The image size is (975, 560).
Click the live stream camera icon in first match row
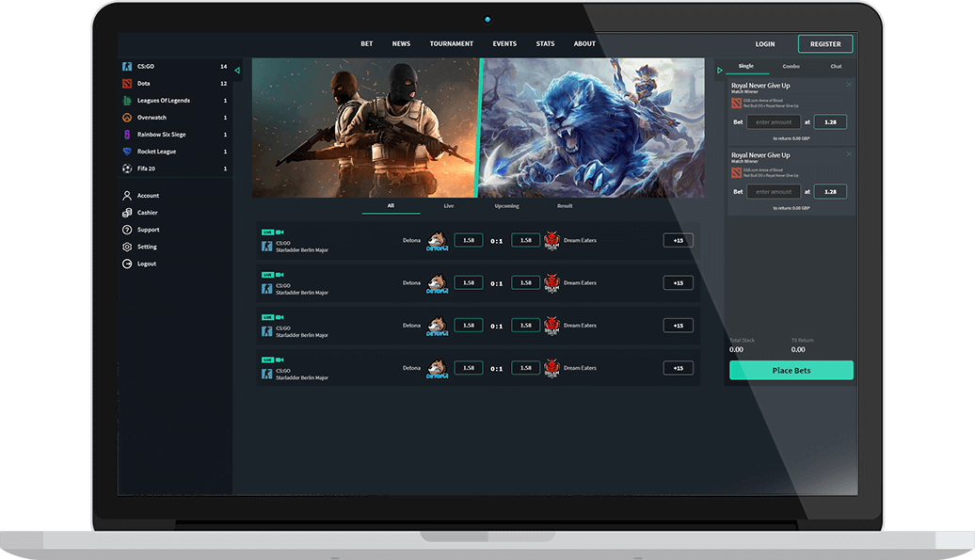point(280,232)
